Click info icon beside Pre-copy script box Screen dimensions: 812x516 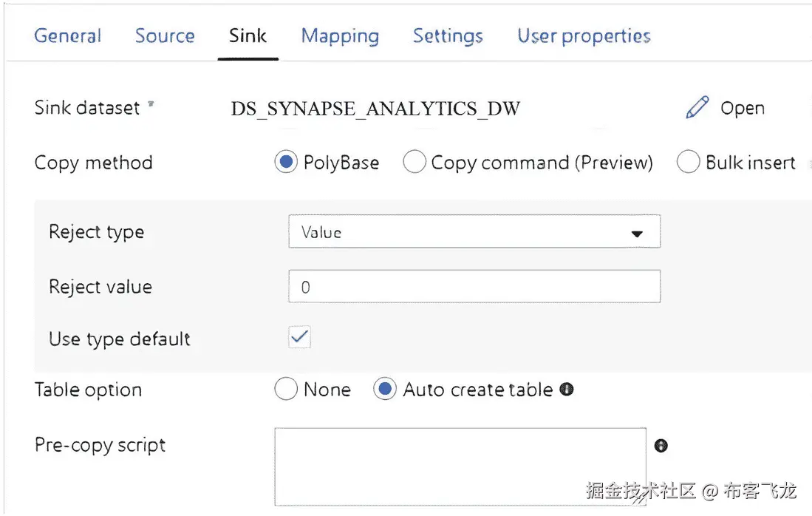coord(661,445)
